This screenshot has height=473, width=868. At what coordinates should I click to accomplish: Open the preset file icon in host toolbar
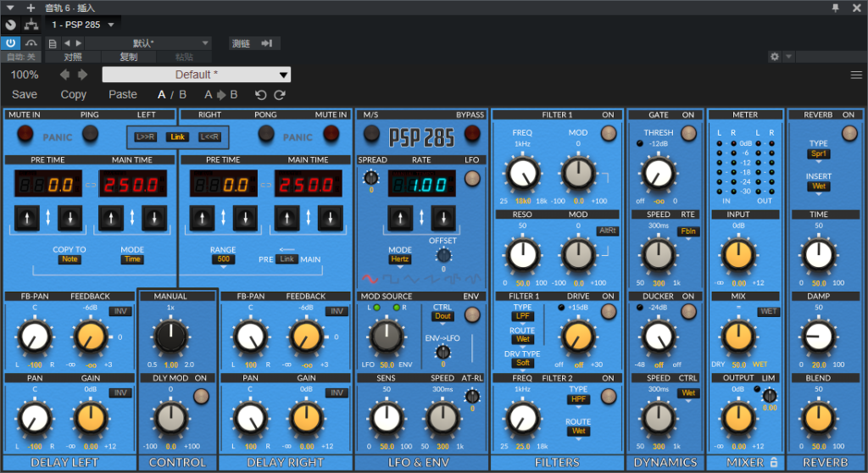click(x=53, y=43)
